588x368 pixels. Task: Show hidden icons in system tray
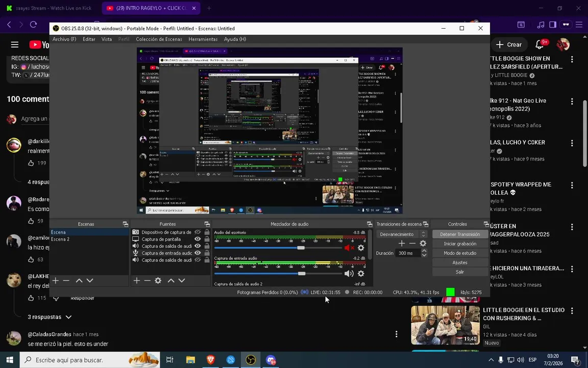coord(491,360)
